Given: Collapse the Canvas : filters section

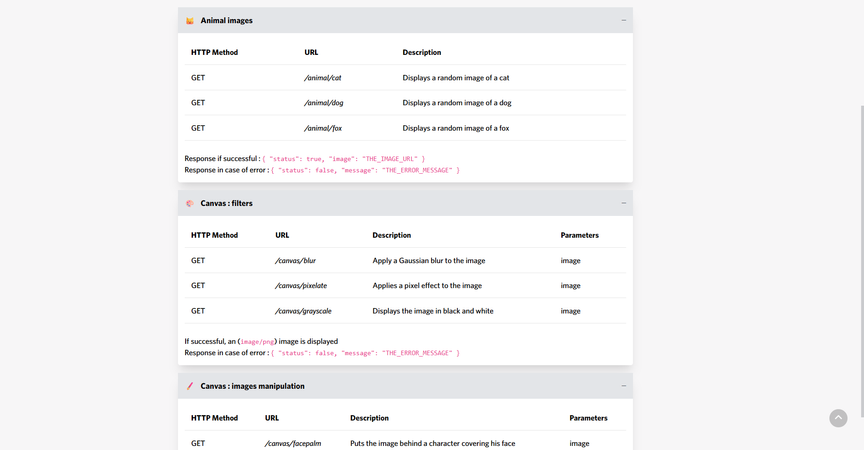Looking at the screenshot, I should coord(624,203).
